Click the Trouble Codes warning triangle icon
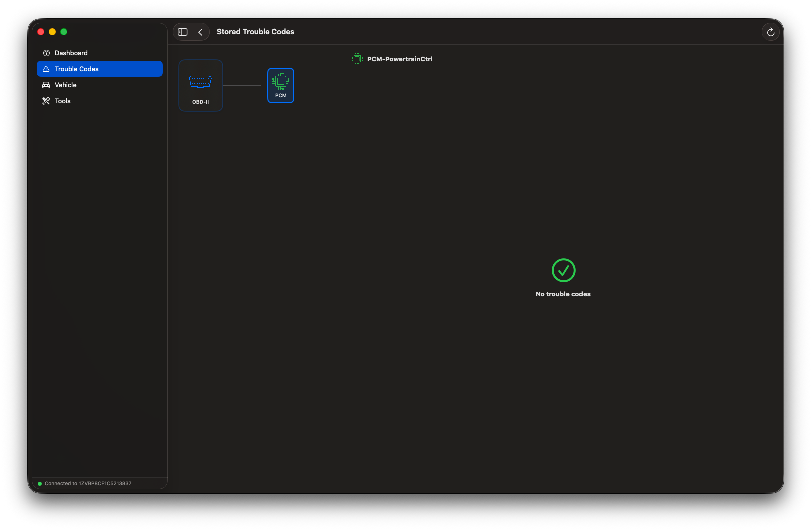The width and height of the screenshot is (812, 530). pos(46,69)
